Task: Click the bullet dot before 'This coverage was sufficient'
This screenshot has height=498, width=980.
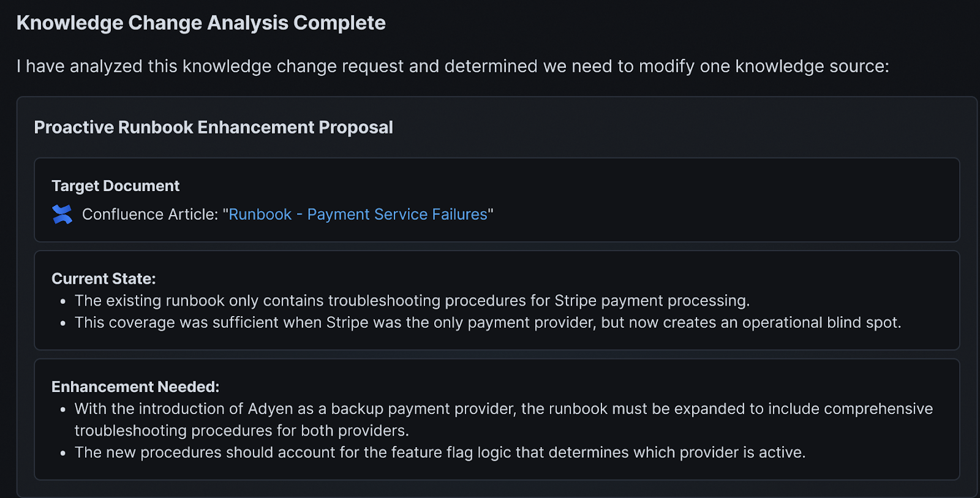Action: point(62,323)
